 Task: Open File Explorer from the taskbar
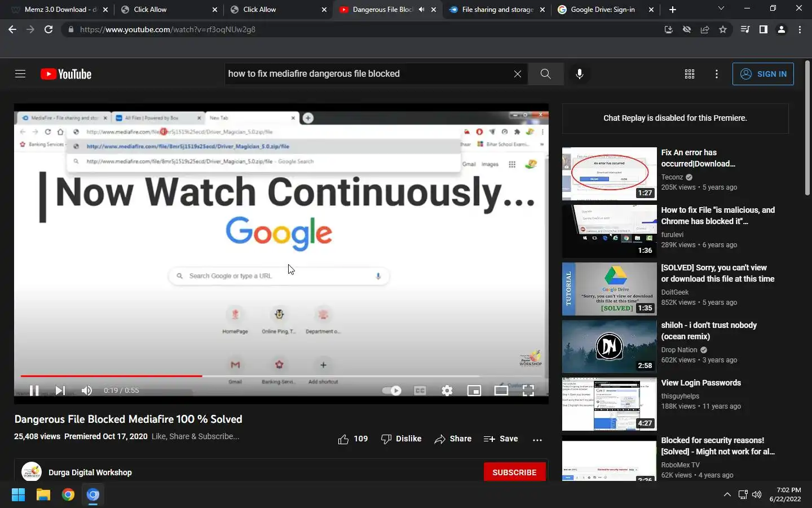[43, 495]
